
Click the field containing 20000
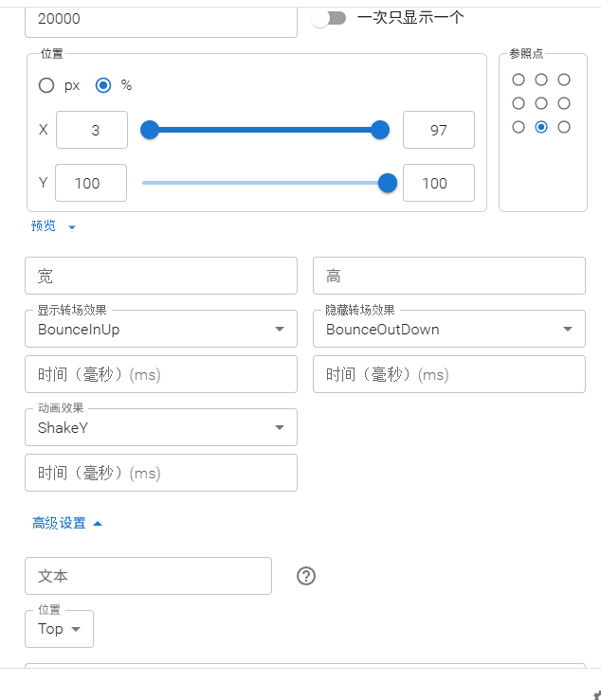[x=161, y=21]
